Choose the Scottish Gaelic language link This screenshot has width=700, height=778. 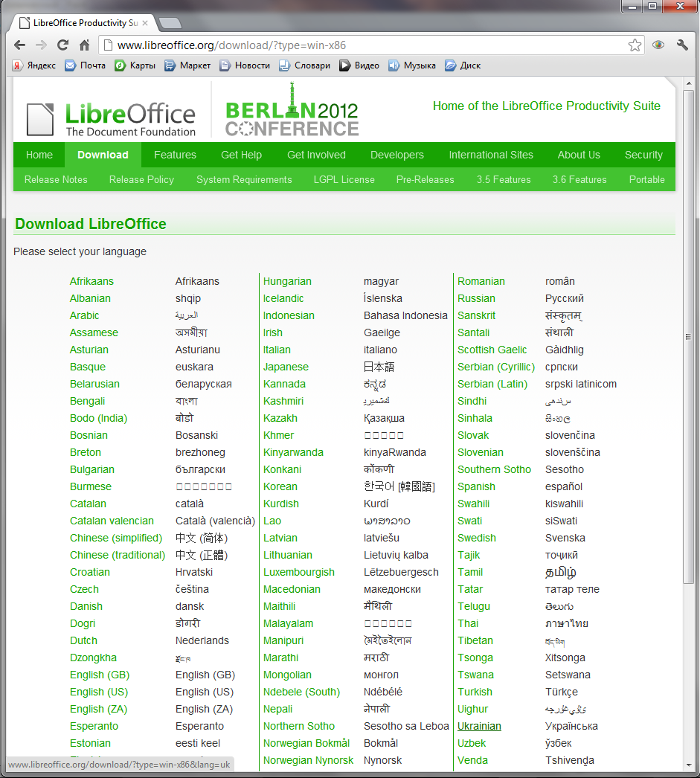[x=492, y=350]
